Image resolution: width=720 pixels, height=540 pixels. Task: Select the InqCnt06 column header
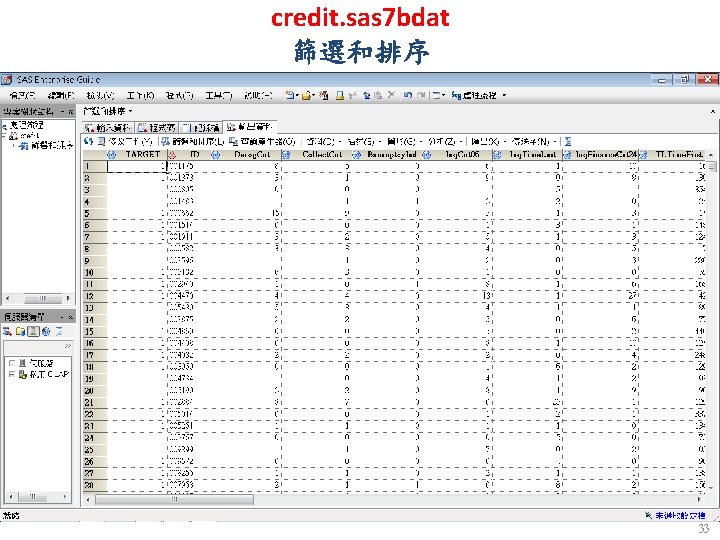456,155
